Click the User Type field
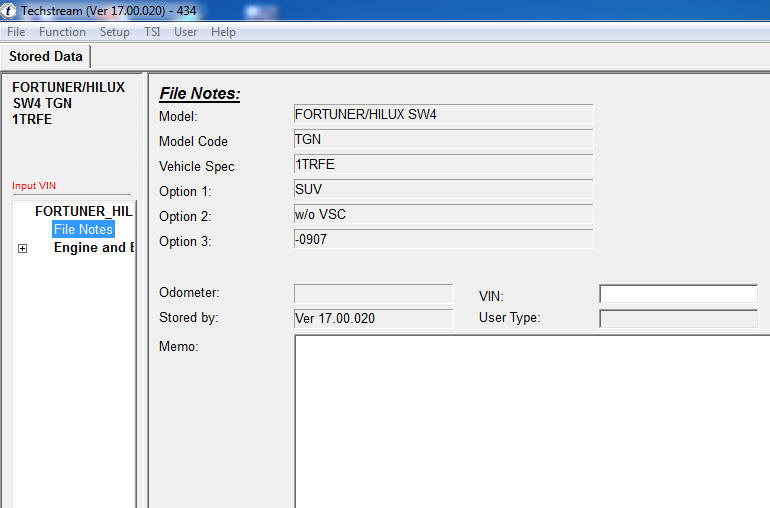This screenshot has width=770, height=508. pos(678,319)
